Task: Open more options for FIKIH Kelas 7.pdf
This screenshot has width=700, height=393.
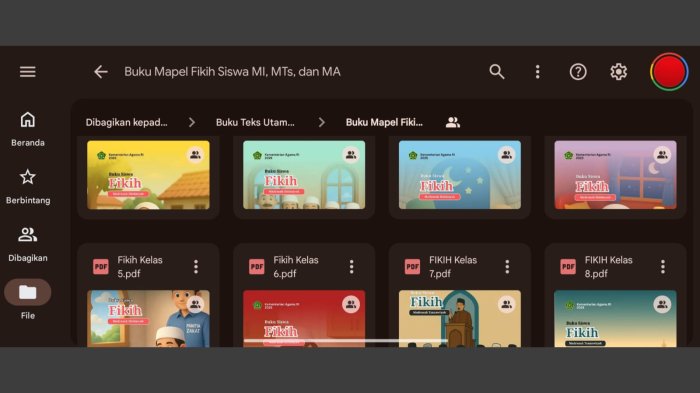Action: (507, 267)
